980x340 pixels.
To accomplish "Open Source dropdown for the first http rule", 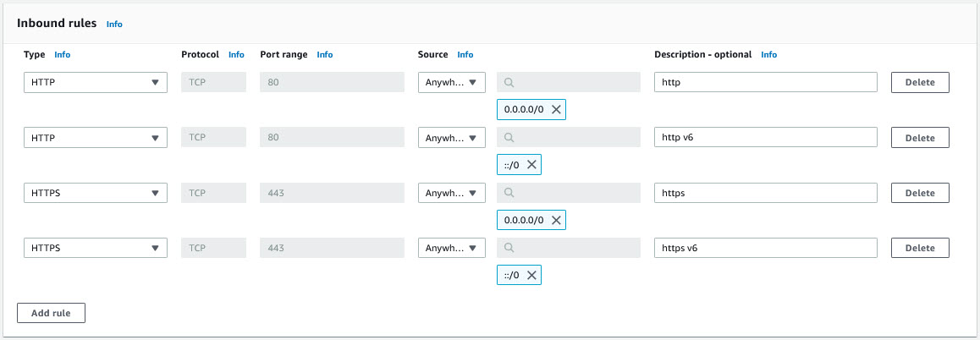I will [x=451, y=83].
